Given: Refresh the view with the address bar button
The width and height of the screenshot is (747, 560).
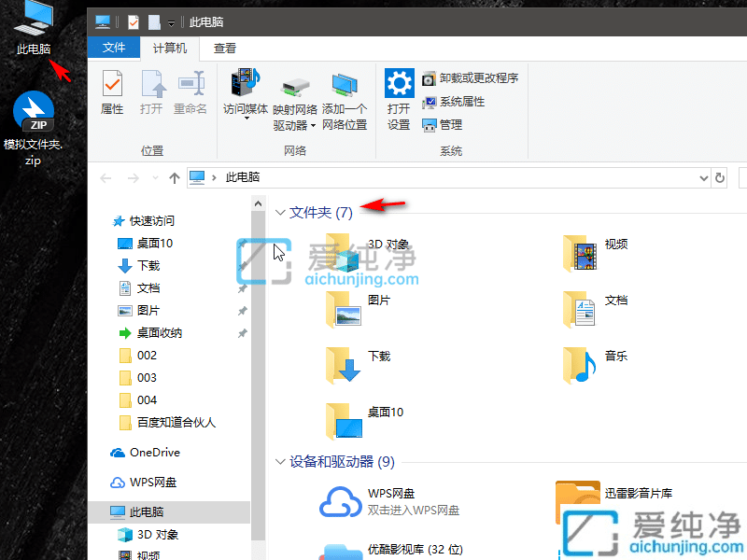Looking at the screenshot, I should 719,177.
